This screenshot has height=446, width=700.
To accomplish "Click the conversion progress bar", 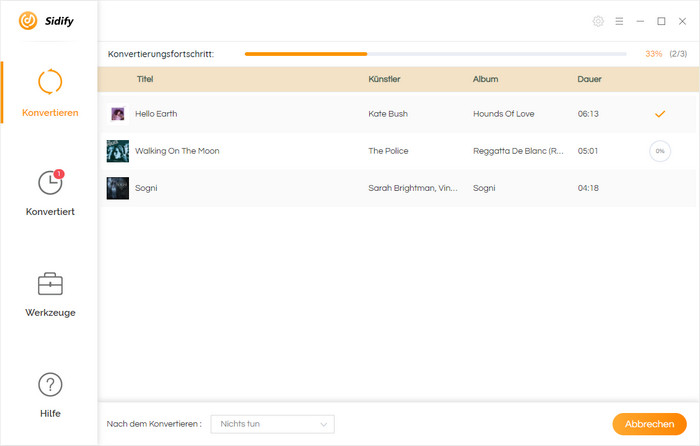I will tap(435, 54).
